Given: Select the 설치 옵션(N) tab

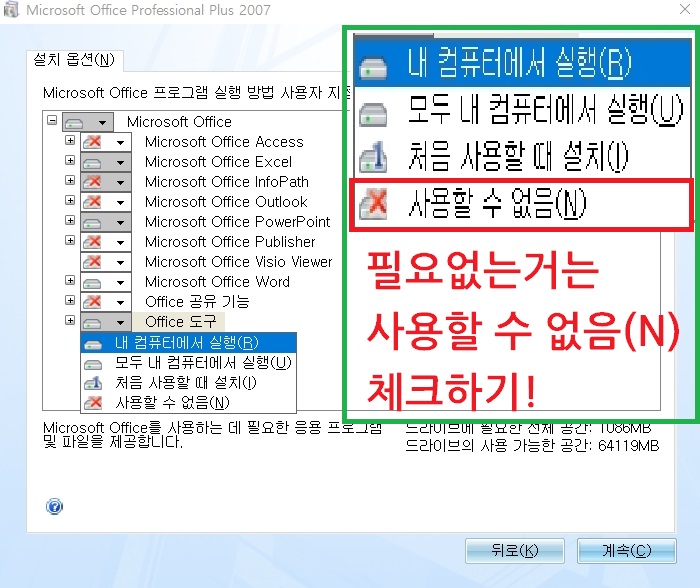Looking at the screenshot, I should pyautogui.click(x=75, y=60).
